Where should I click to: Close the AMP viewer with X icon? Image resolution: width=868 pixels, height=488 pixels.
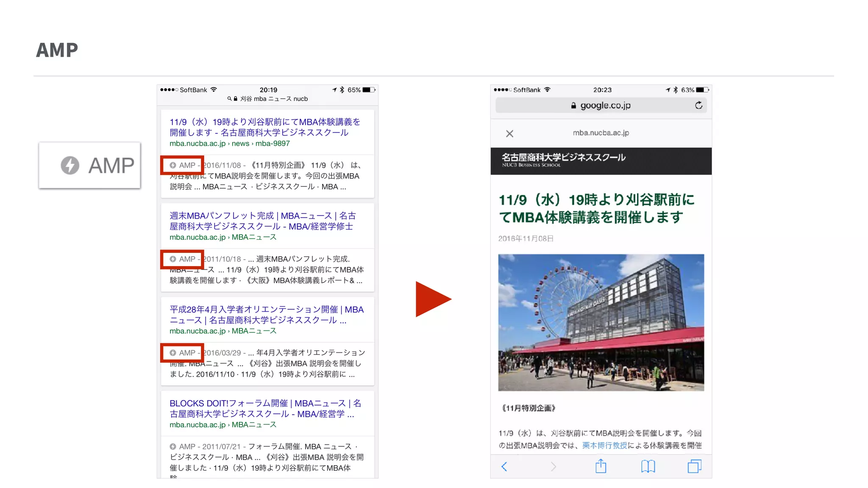point(509,134)
